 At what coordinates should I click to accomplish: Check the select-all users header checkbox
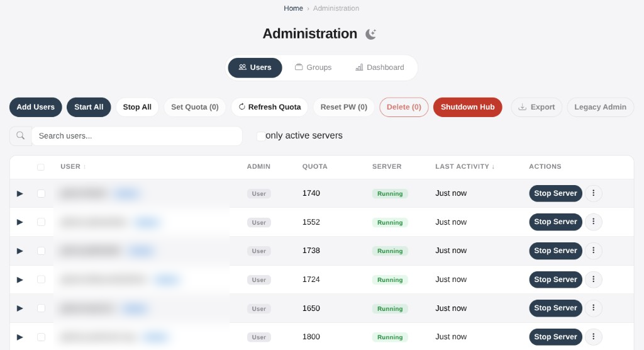coord(41,167)
